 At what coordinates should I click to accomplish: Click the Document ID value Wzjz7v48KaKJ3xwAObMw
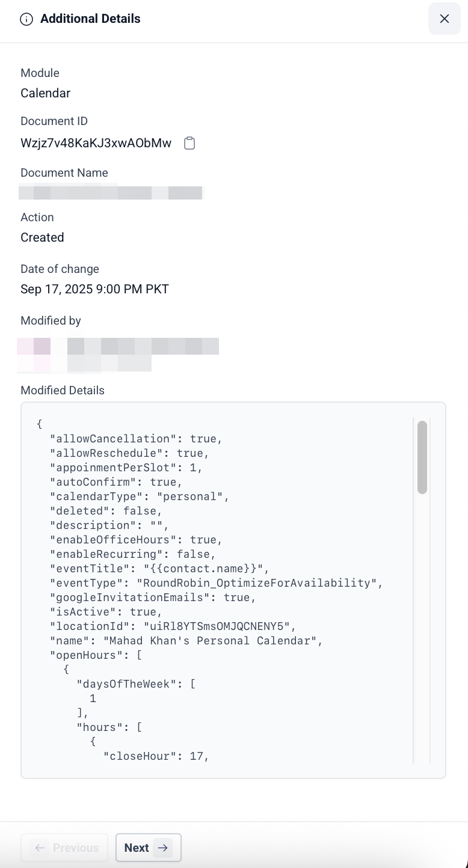click(x=96, y=143)
